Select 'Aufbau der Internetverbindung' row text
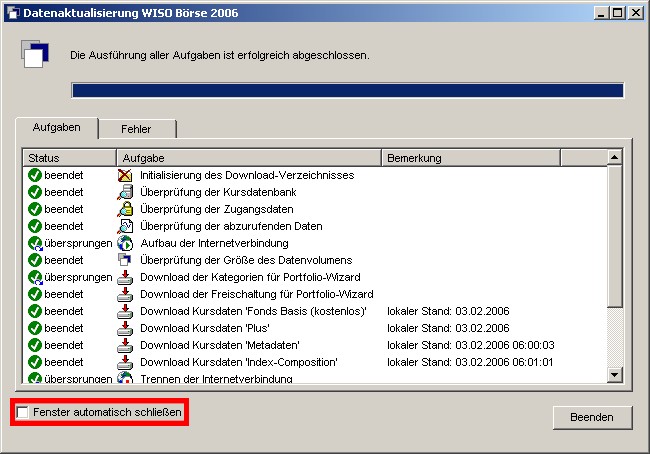650x454 pixels. pos(214,243)
